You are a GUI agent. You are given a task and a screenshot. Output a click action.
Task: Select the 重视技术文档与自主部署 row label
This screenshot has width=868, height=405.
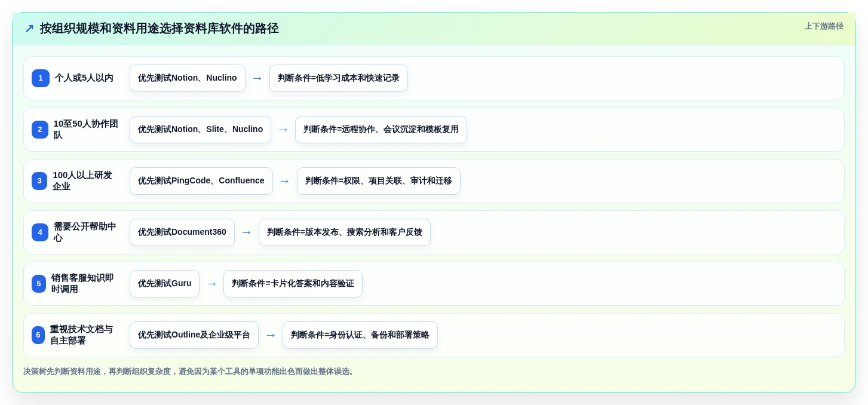[81, 335]
